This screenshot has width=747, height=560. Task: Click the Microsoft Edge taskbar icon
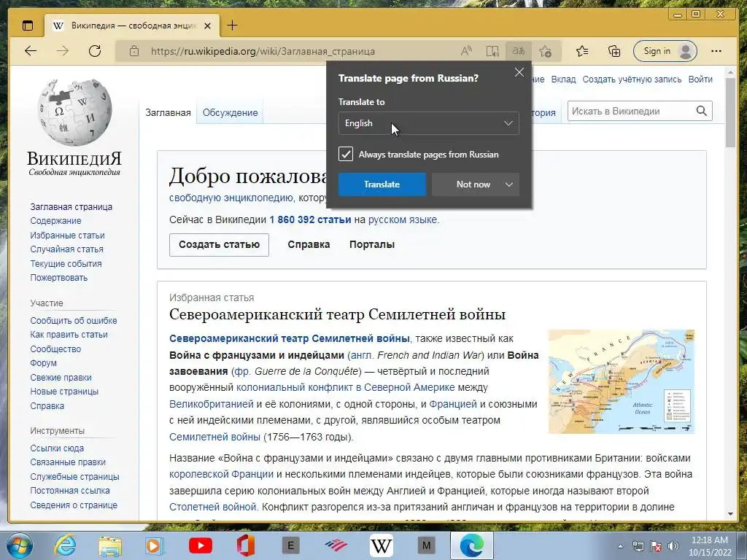click(x=472, y=545)
